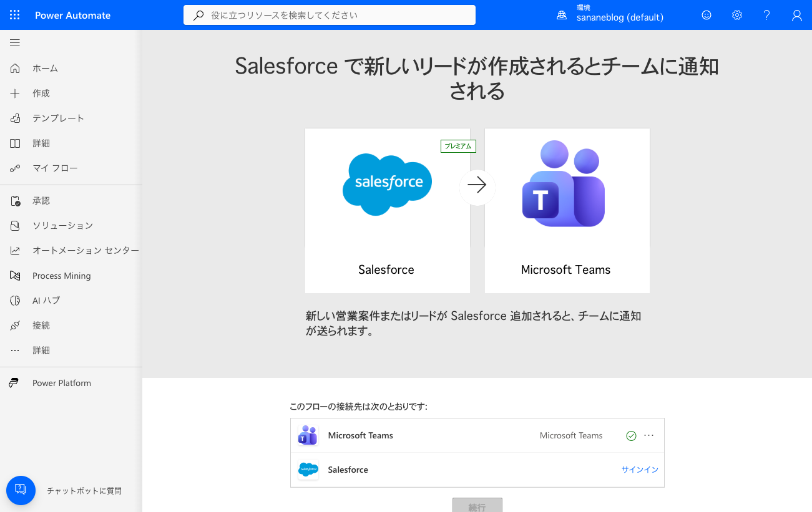Image resolution: width=812 pixels, height=512 pixels.
Task: Open 承認 in the sidebar
Action: coord(41,201)
